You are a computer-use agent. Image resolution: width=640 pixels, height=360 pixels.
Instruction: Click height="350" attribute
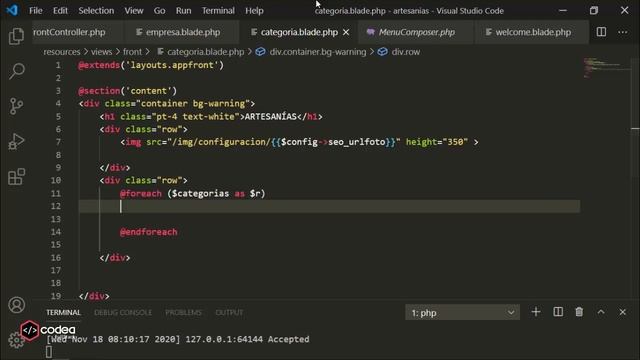click(437, 142)
